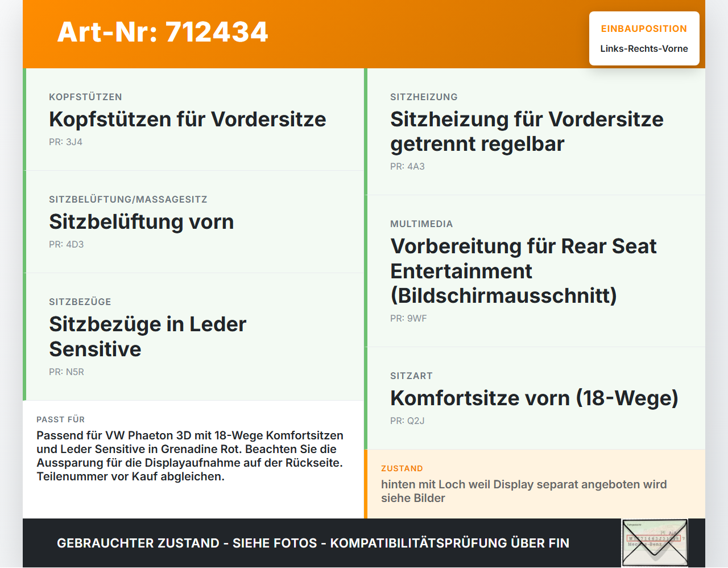The image size is (728, 568).
Task: Click the PR: 4D3 code
Action: (66, 244)
